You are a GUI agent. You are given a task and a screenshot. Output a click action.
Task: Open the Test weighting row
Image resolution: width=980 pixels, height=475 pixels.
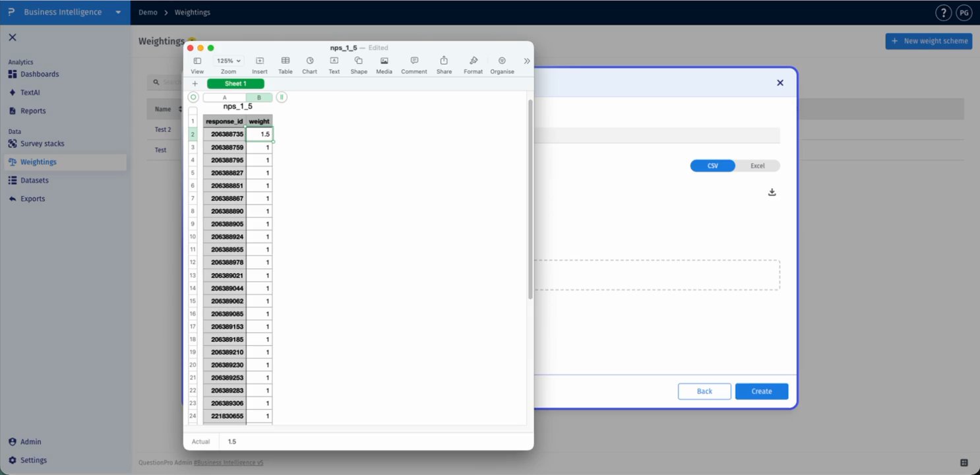click(x=160, y=150)
